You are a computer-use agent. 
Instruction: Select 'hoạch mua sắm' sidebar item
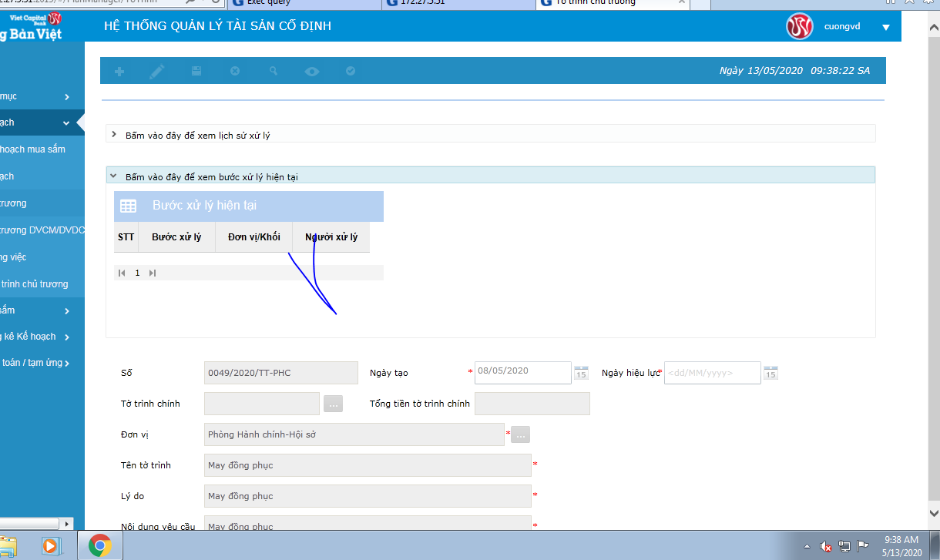pos(32,149)
